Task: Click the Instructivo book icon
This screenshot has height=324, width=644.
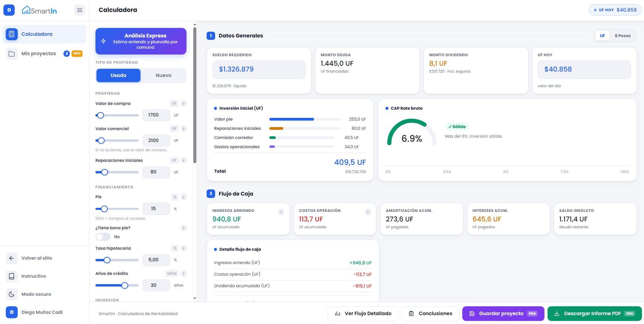Action: click(x=12, y=276)
